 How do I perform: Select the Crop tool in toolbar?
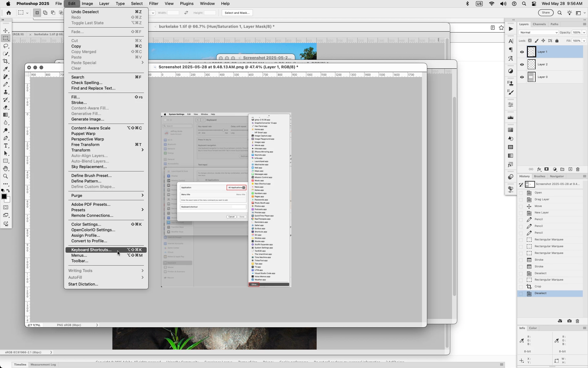6,61
